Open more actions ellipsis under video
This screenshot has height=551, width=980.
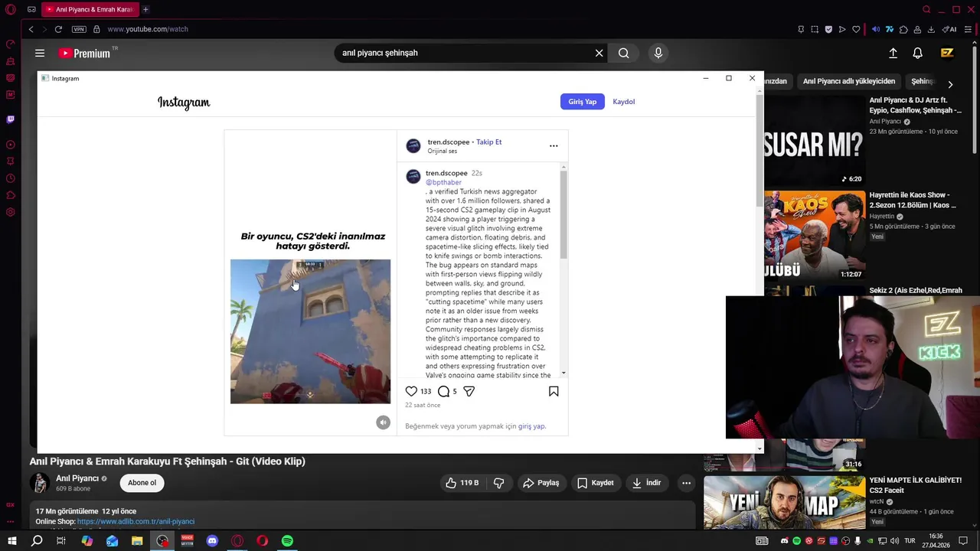[x=686, y=483]
